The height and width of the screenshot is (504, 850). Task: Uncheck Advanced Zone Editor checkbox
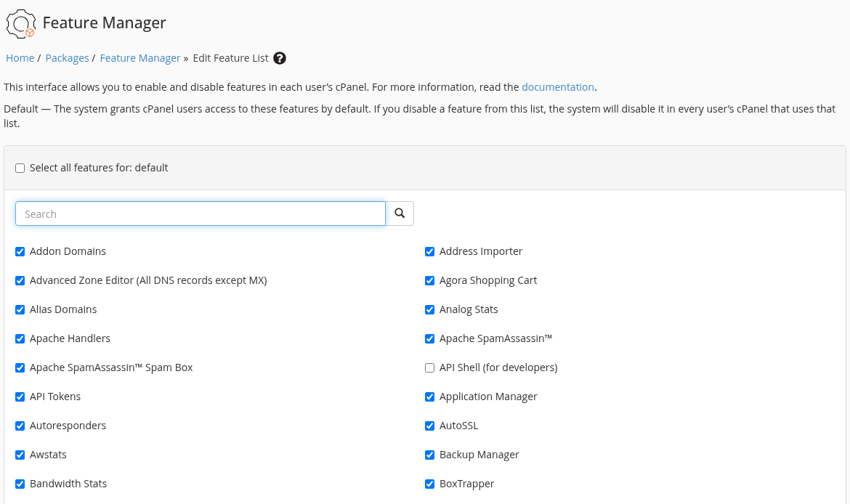(20, 281)
